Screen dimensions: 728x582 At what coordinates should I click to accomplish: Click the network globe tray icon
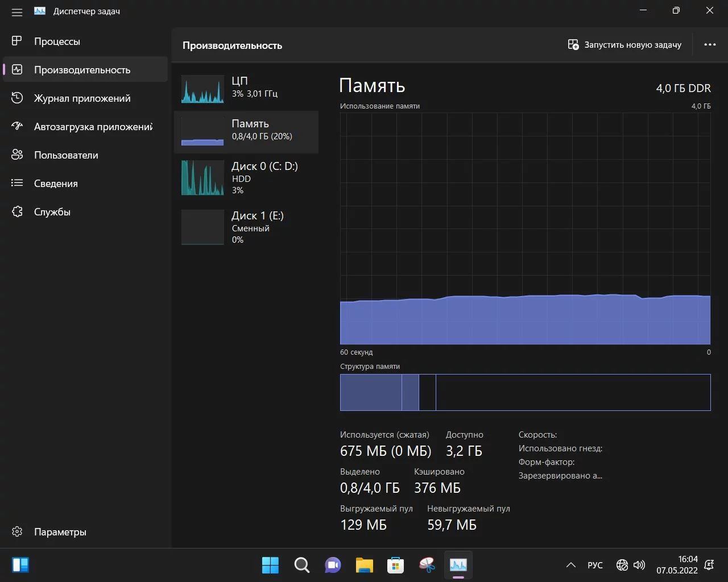622,565
